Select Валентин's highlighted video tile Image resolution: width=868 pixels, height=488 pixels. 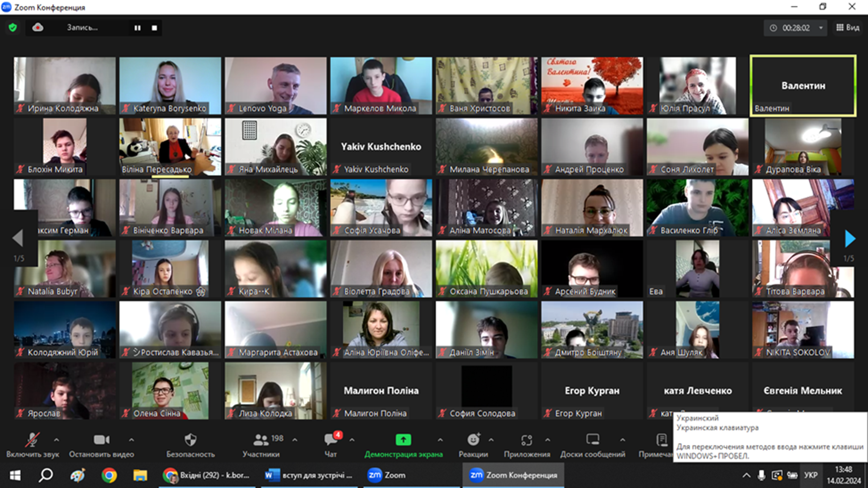[x=803, y=85]
